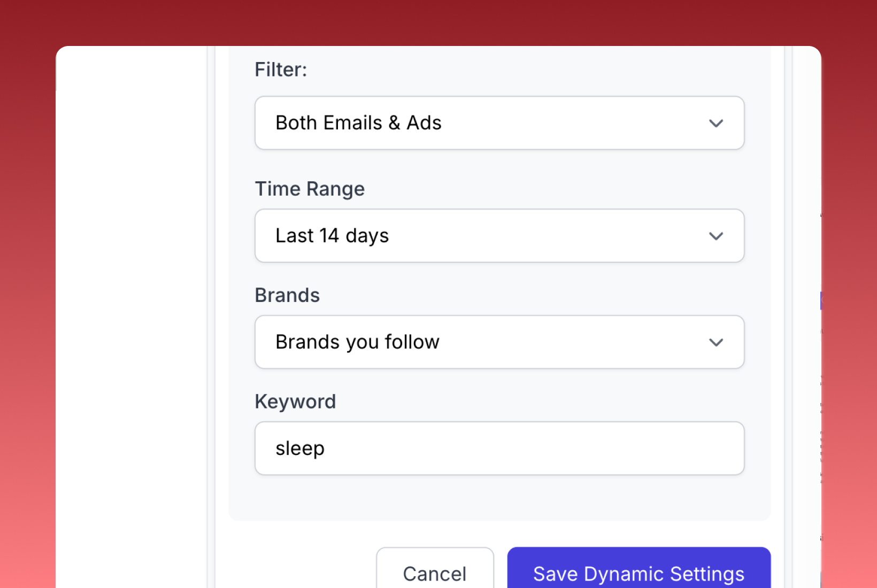
Task: Click the chevron arrow beside Brands you follow
Action: click(x=716, y=343)
